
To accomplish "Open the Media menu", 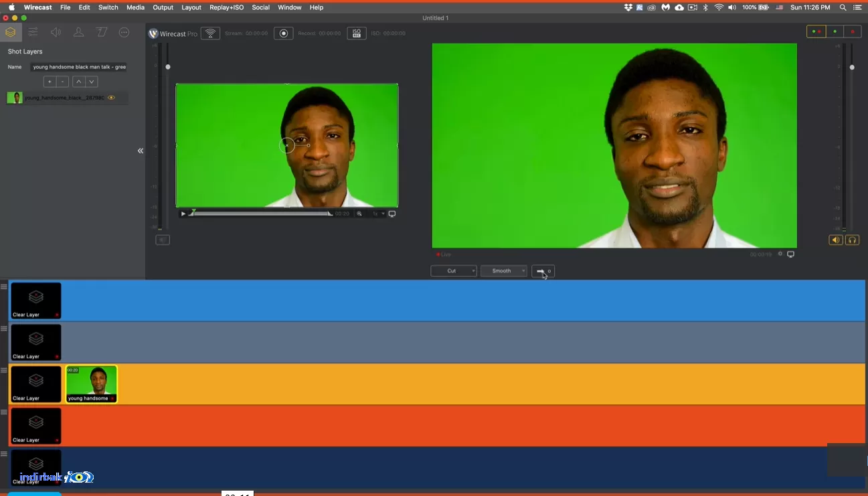I will coord(135,7).
